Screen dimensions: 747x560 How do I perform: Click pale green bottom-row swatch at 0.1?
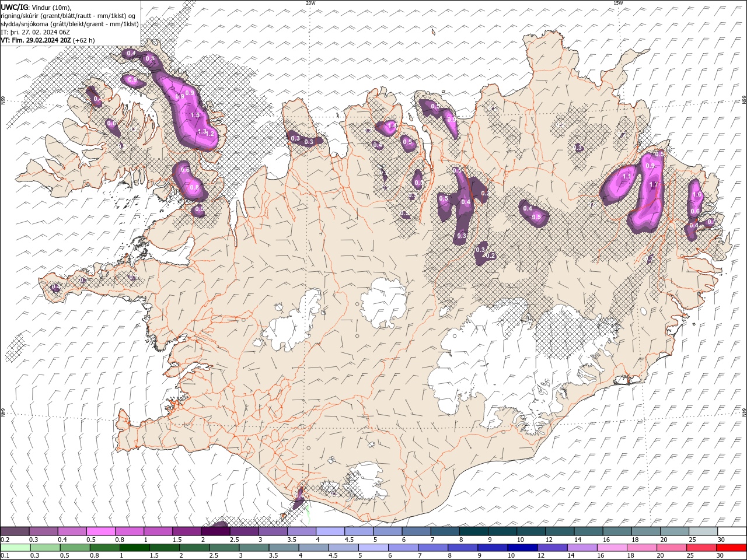(15, 548)
